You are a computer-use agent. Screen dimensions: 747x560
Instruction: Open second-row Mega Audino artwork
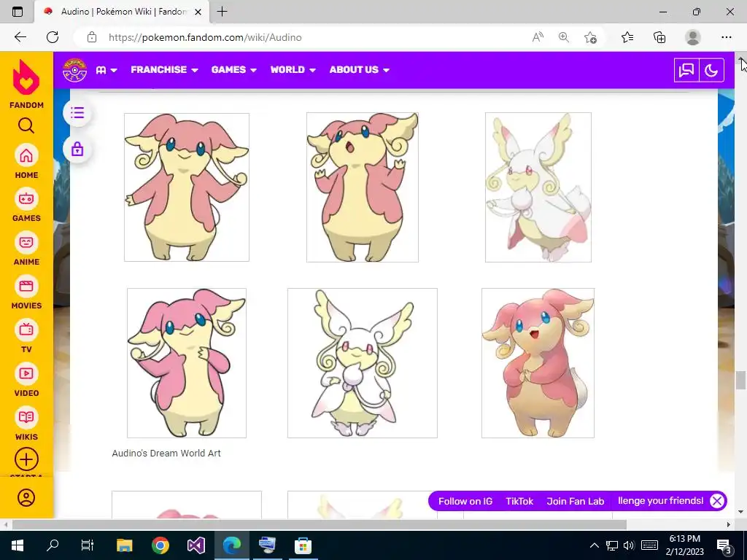click(x=363, y=363)
